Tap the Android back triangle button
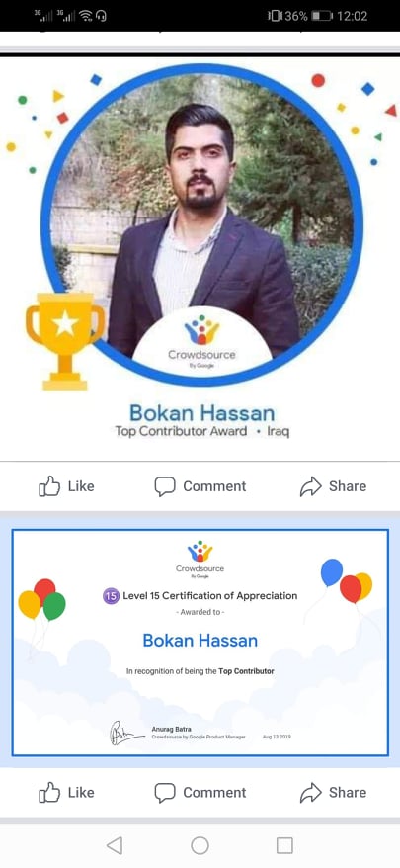This screenshot has height=868, width=400. pyautogui.click(x=115, y=845)
